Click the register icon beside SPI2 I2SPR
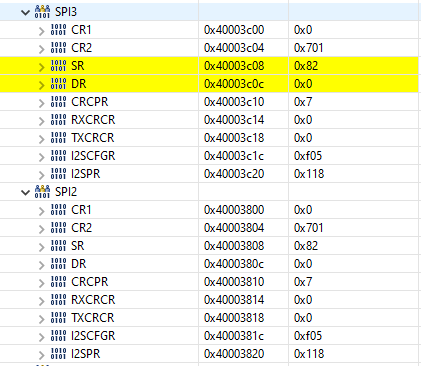Screen dimensions: 421x366 [58, 354]
